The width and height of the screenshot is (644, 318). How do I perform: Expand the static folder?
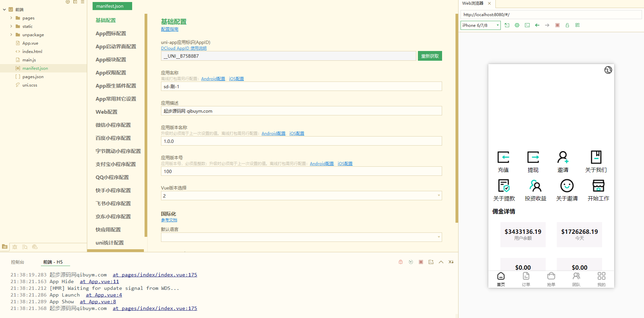pyautogui.click(x=11, y=26)
